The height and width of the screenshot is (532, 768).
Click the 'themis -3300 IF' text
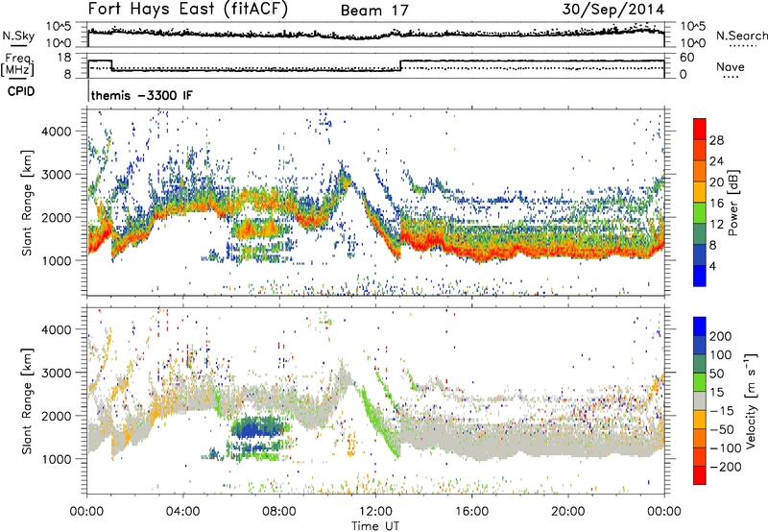(x=142, y=95)
